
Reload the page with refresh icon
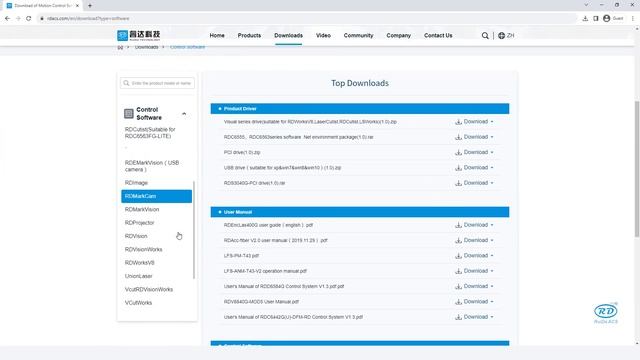[x=29, y=18]
